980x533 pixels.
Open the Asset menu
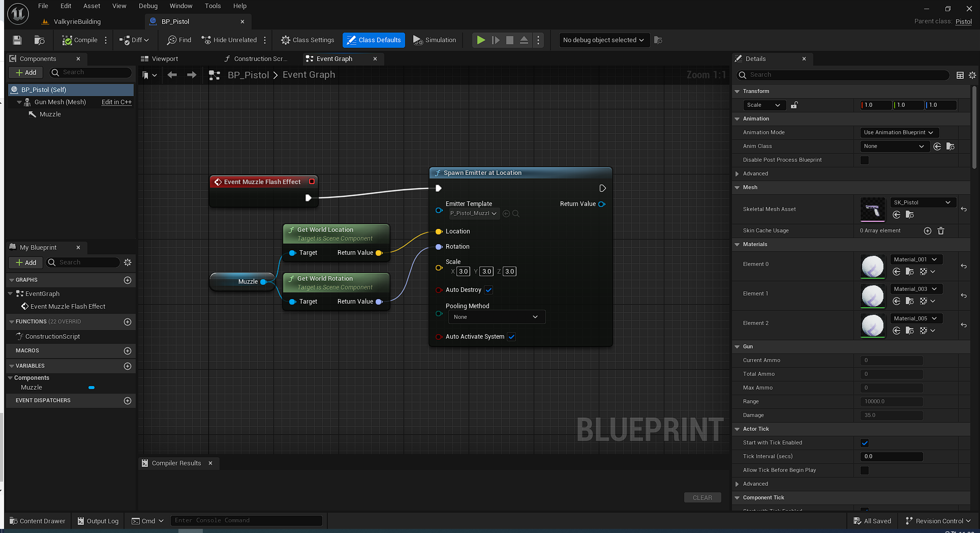click(x=92, y=6)
